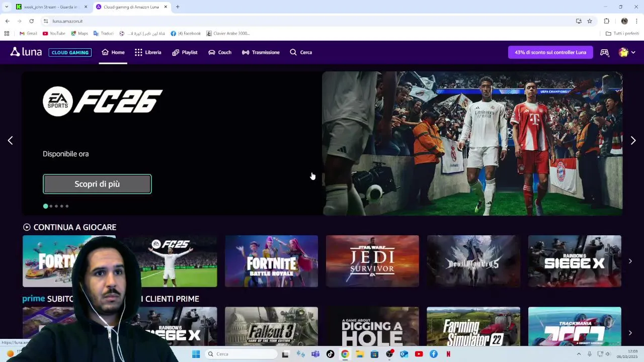Open Farming Simulator 22 tile
The width and height of the screenshot is (644, 362).
pos(473,326)
